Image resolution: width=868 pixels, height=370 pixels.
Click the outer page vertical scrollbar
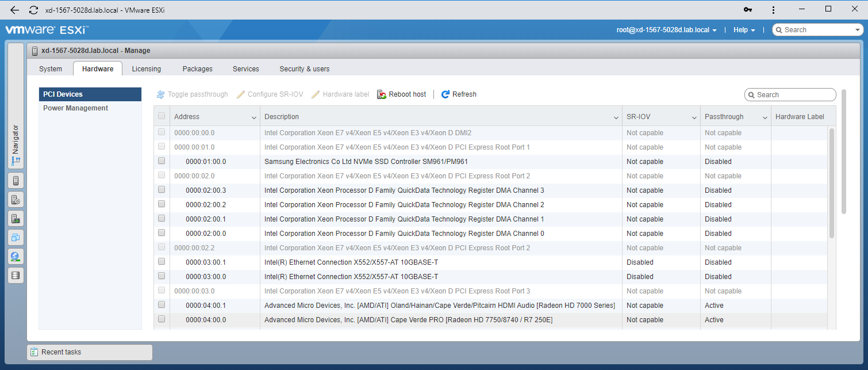coord(844,151)
